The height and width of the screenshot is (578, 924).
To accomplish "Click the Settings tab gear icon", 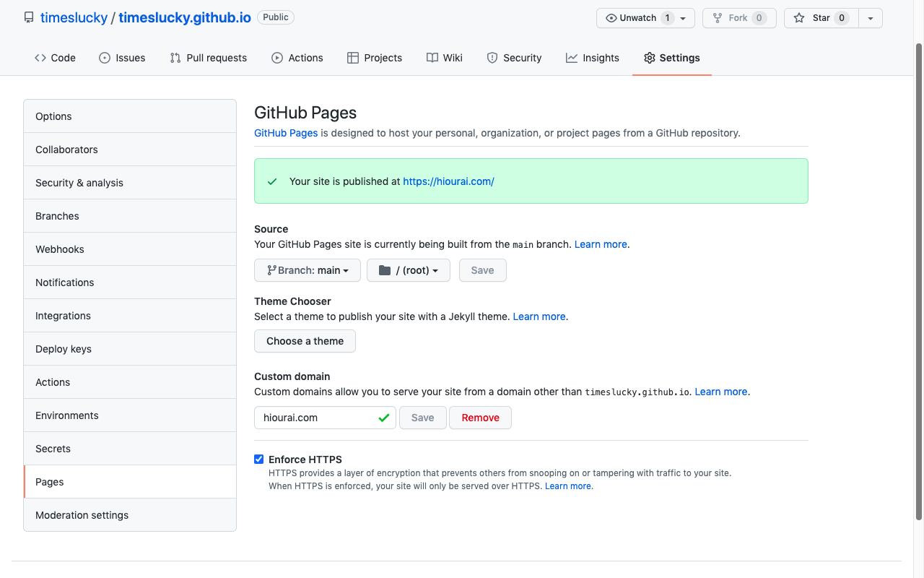I will [650, 58].
